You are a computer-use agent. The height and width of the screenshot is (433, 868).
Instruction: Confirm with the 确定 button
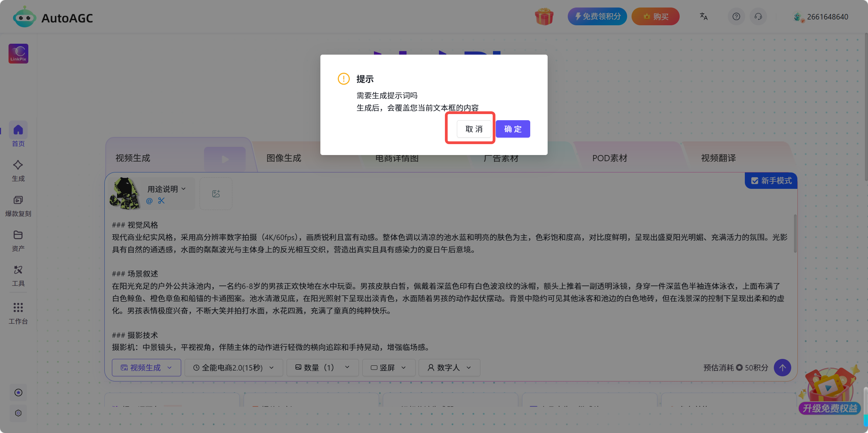(x=513, y=129)
